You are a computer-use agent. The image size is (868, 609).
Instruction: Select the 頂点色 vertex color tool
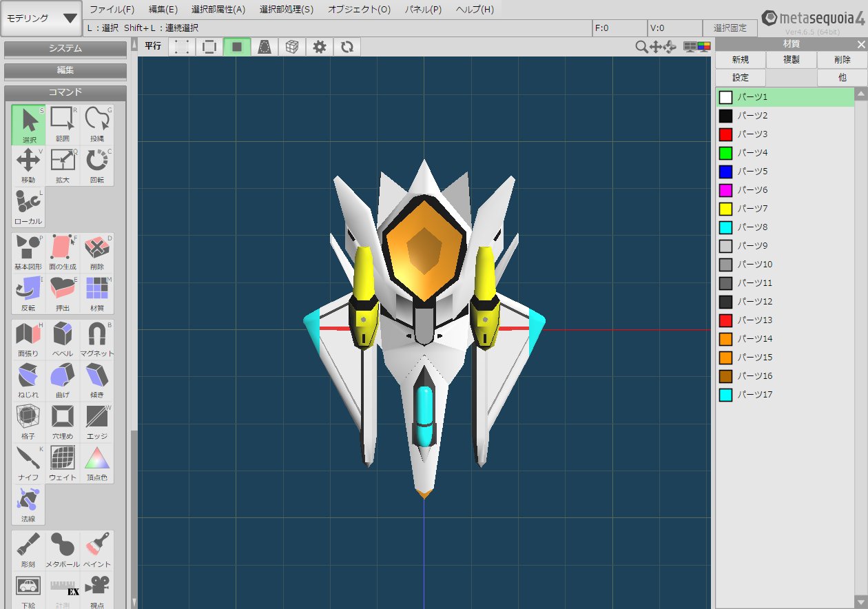[x=97, y=464]
